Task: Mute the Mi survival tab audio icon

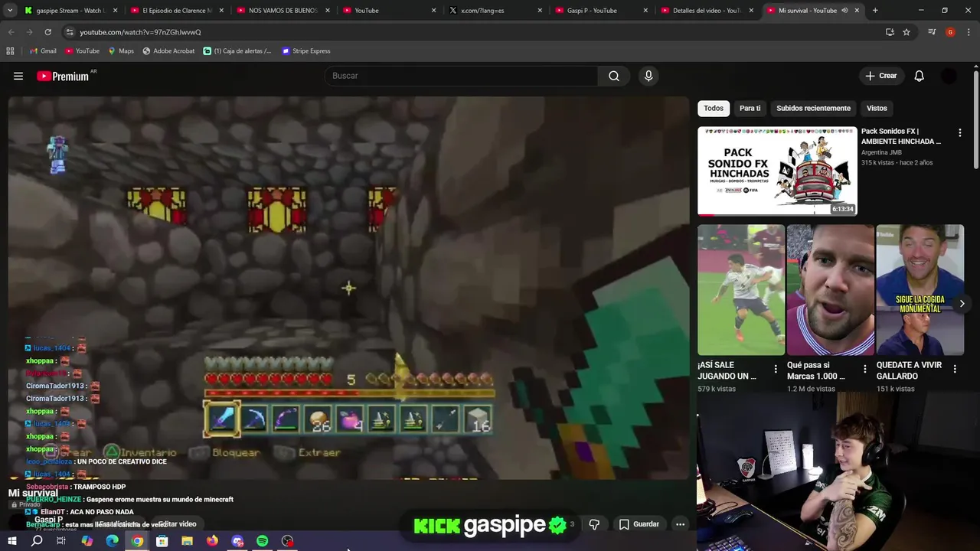Action: 844,11
